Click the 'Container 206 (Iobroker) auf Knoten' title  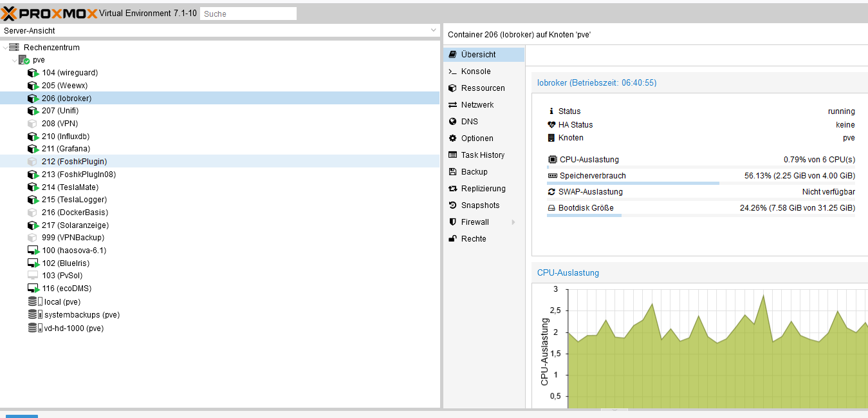tap(519, 35)
